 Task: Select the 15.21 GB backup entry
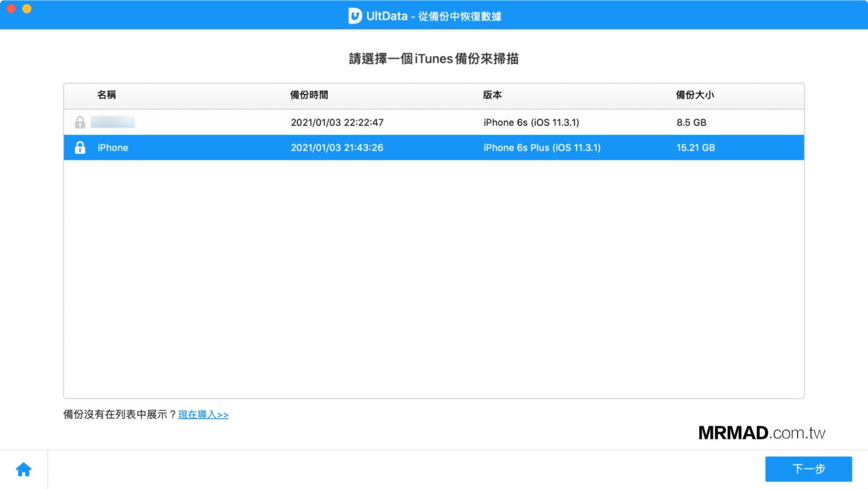696,147
